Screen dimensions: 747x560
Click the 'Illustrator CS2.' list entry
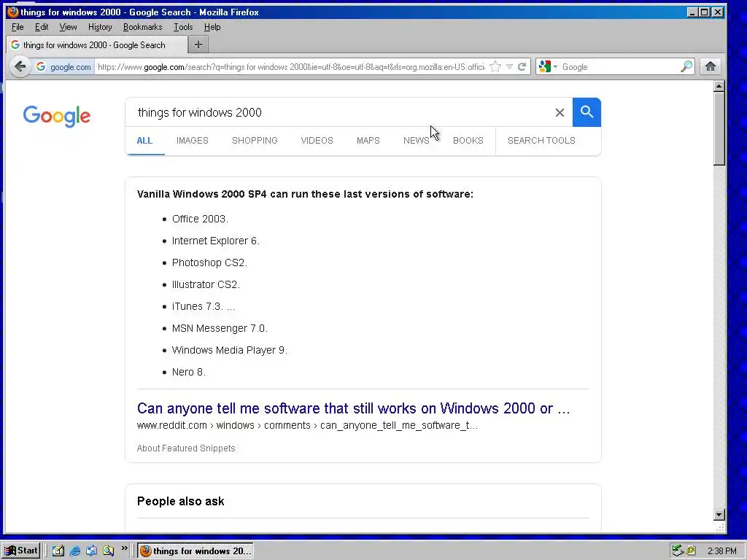206,285
